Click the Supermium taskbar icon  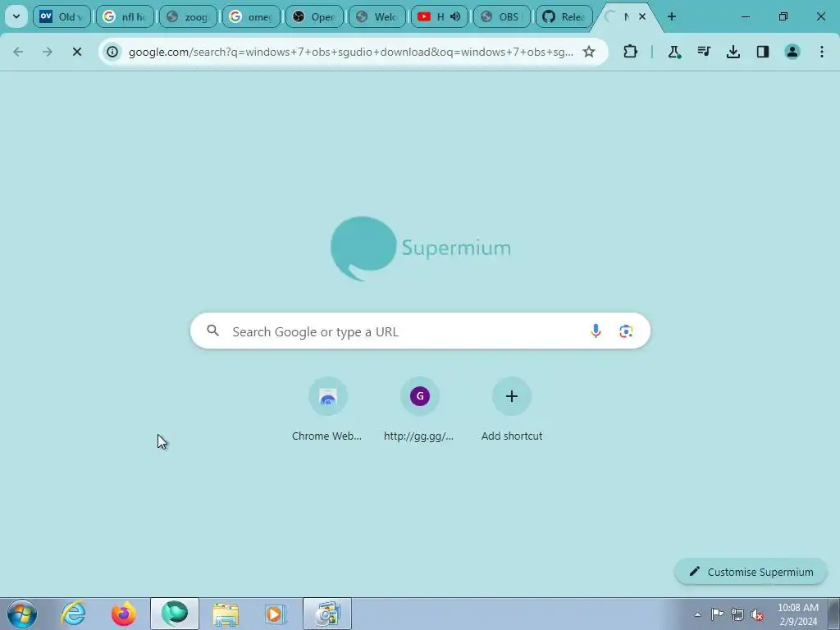(175, 614)
